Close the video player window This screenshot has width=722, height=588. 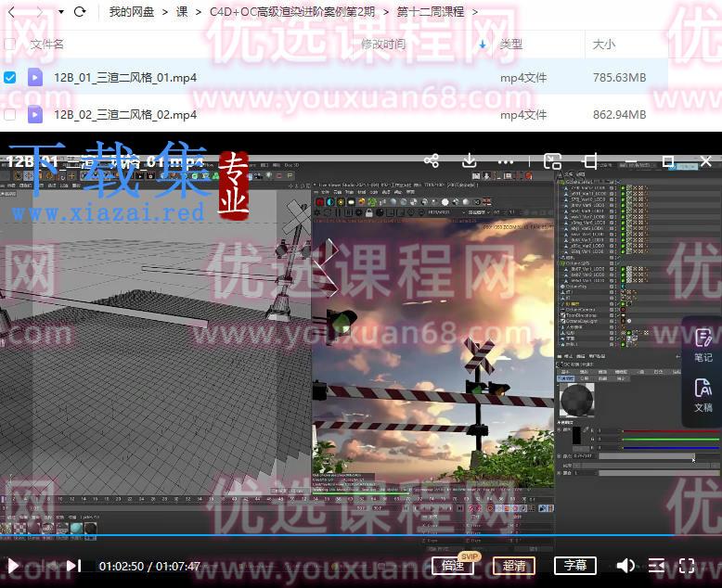pyautogui.click(x=706, y=161)
